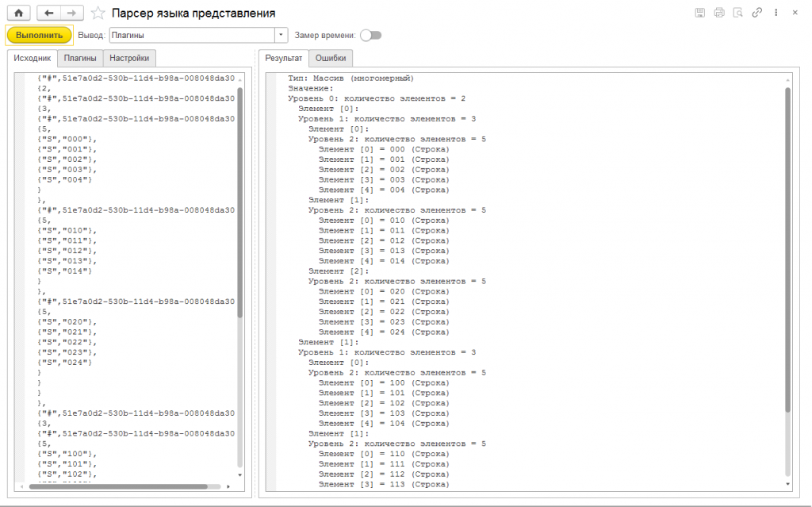Click result line 'Элемент [4] = 004 (Строка)'

384,190
